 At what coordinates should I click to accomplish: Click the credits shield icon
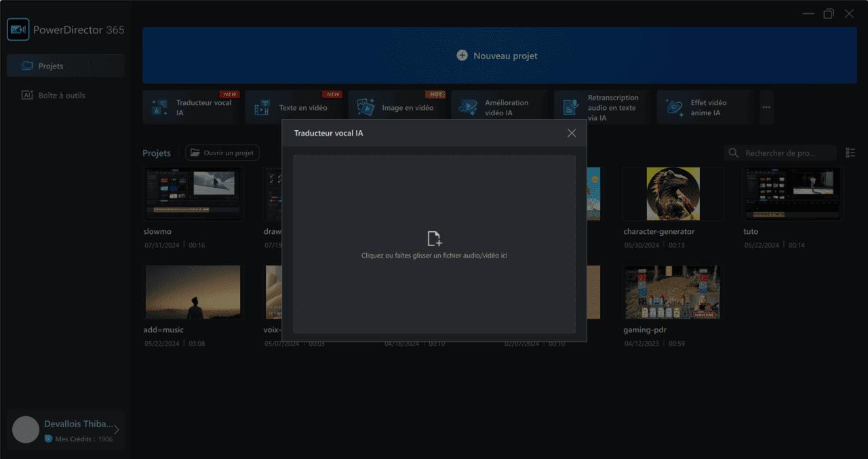(x=48, y=439)
